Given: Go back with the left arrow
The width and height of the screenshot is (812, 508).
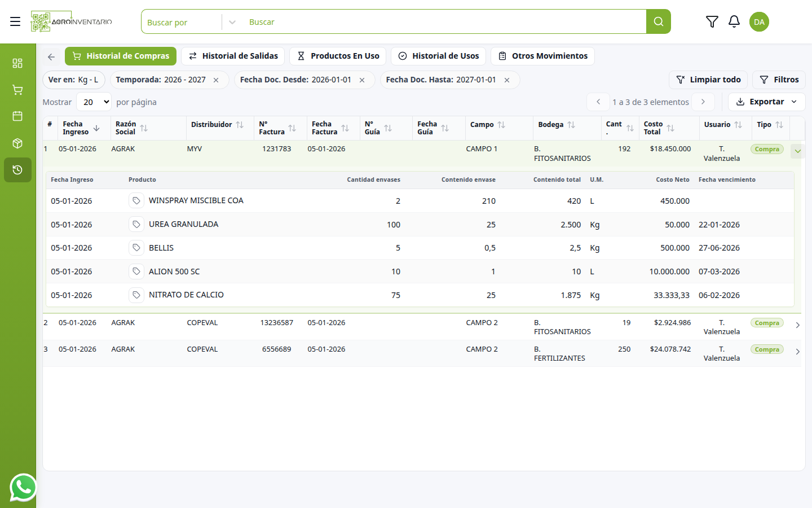Looking at the screenshot, I should (51, 56).
